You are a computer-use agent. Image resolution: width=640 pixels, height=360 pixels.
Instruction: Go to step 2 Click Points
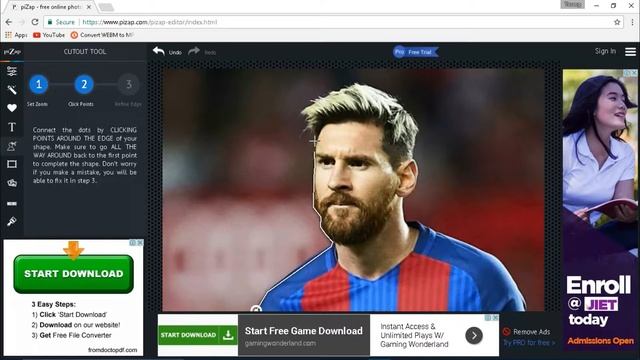click(84, 84)
